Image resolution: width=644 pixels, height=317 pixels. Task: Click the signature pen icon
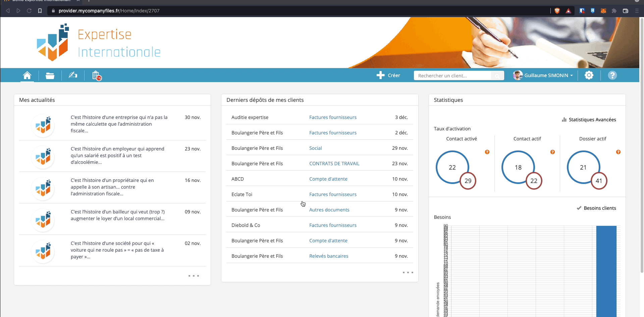[73, 75]
